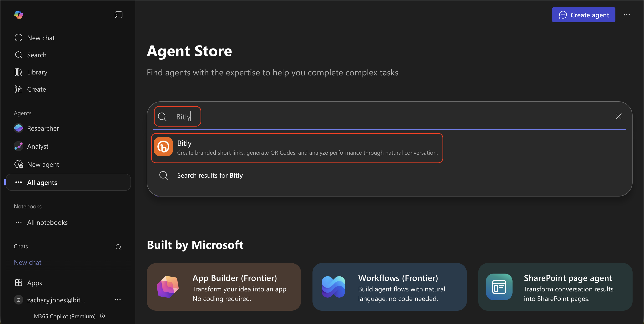This screenshot has width=644, height=324.
Task: Click the New agent plus icon
Action: [x=19, y=164]
